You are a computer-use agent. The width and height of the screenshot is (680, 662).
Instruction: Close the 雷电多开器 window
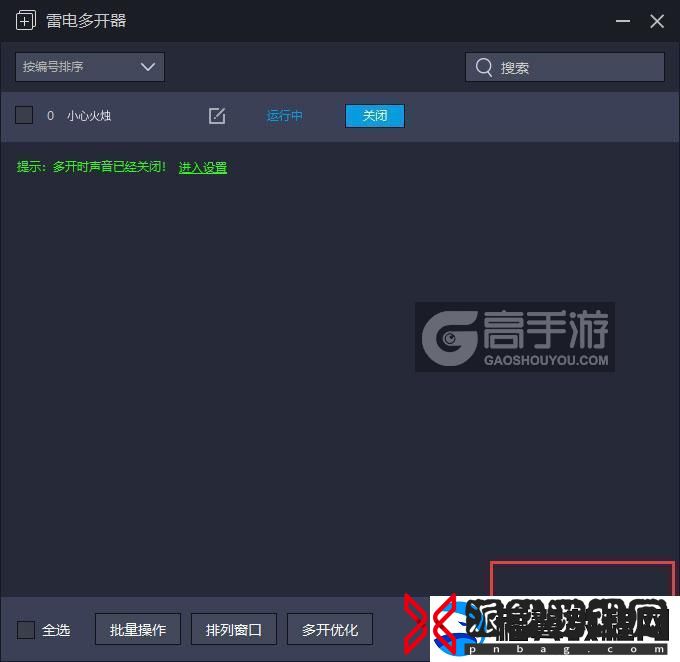point(657,21)
